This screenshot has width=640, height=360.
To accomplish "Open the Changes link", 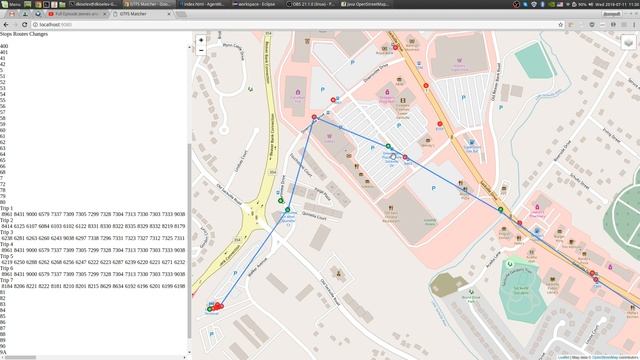I will [38, 34].
